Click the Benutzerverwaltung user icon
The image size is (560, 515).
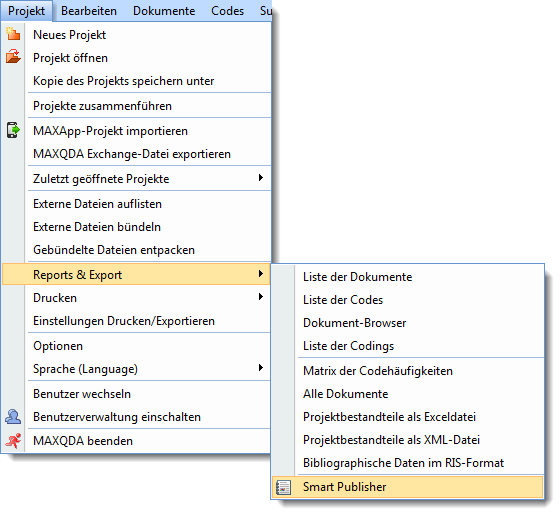[x=13, y=417]
